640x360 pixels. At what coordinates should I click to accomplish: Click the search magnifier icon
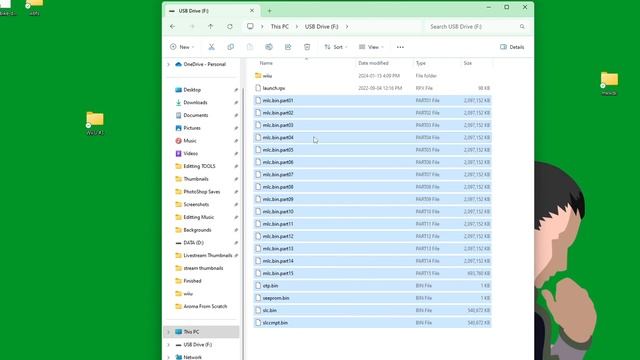click(x=522, y=27)
